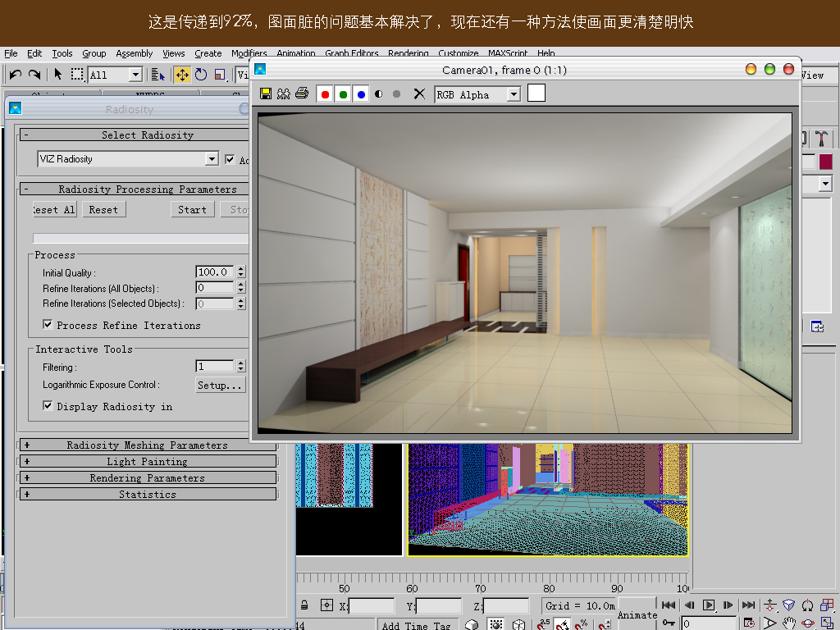
Task: Clone the Camera01 render window
Action: (x=283, y=94)
